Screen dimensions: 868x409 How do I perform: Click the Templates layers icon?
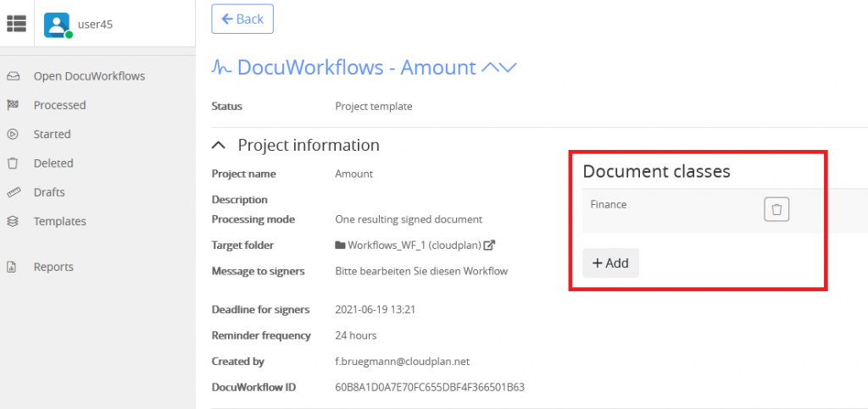13,221
